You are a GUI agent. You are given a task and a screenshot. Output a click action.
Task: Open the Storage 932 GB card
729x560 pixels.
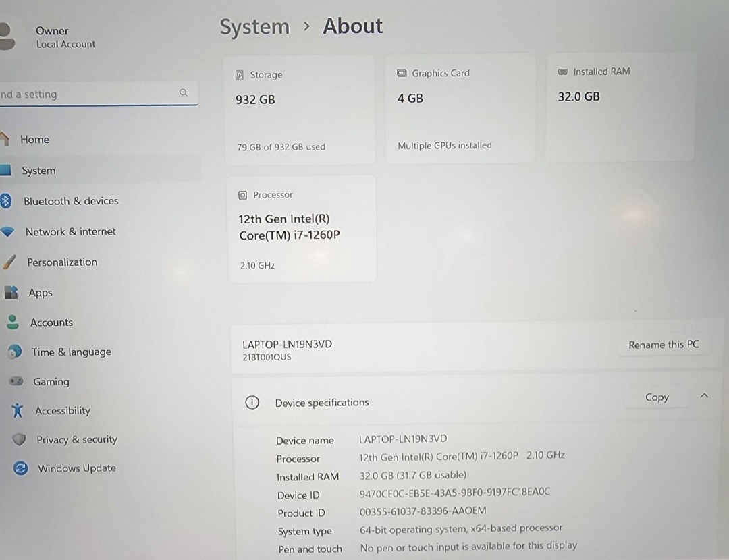coord(300,110)
